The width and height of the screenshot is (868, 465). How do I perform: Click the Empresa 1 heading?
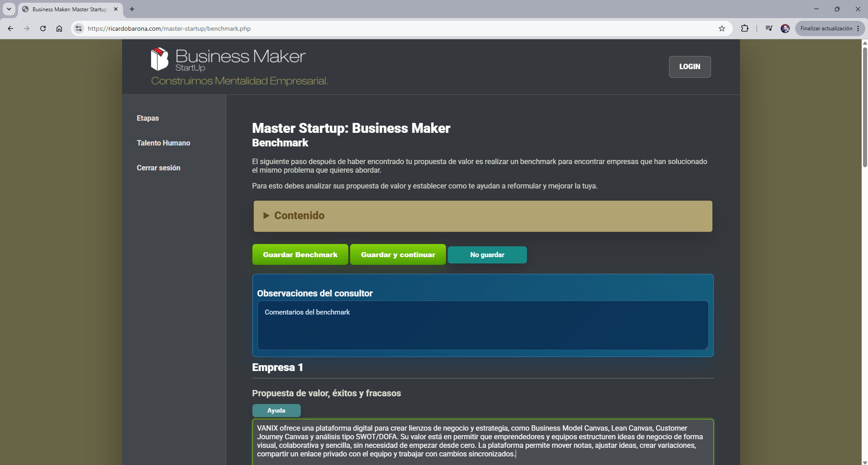(x=277, y=367)
